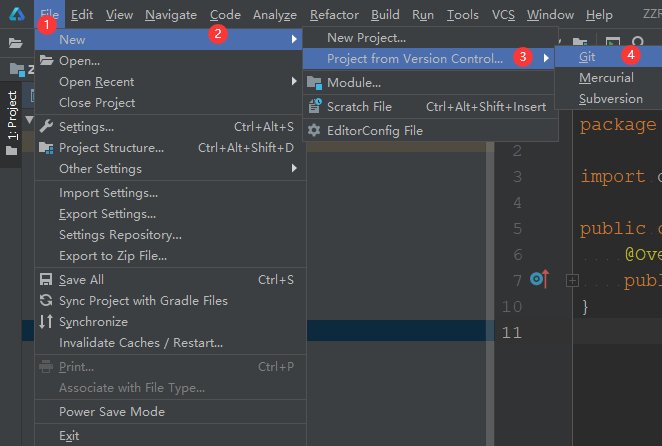This screenshot has height=446, width=662.
Task: Expand the folded code block on line 7
Action: point(572,280)
